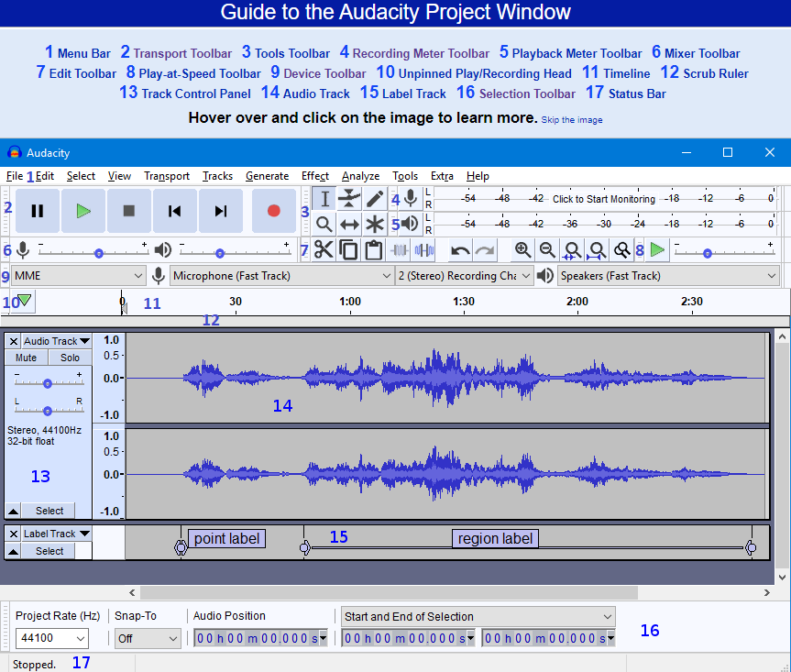Open the Generate menu

(x=267, y=176)
